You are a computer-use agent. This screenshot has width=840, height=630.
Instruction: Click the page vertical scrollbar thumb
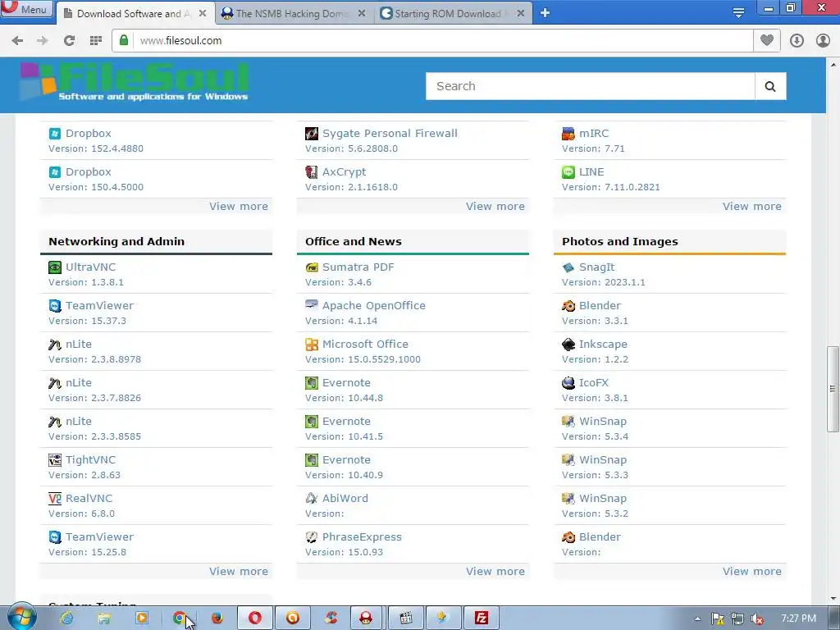click(833, 389)
